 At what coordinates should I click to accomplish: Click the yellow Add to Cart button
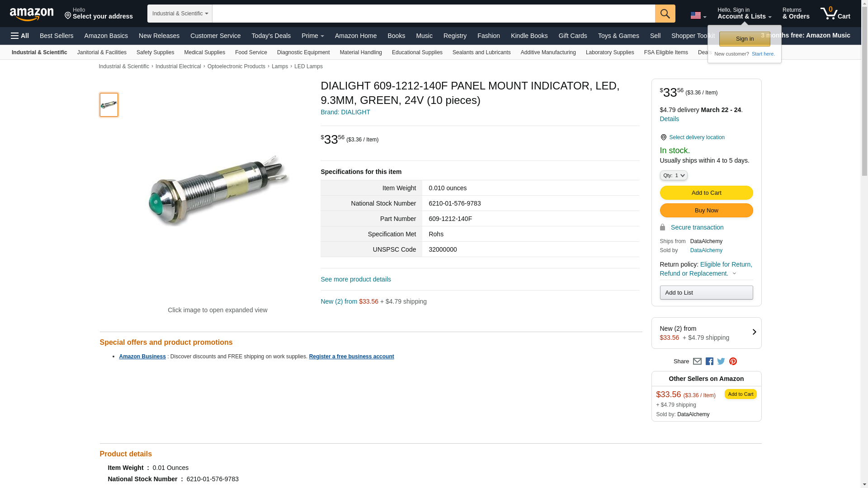click(x=706, y=193)
